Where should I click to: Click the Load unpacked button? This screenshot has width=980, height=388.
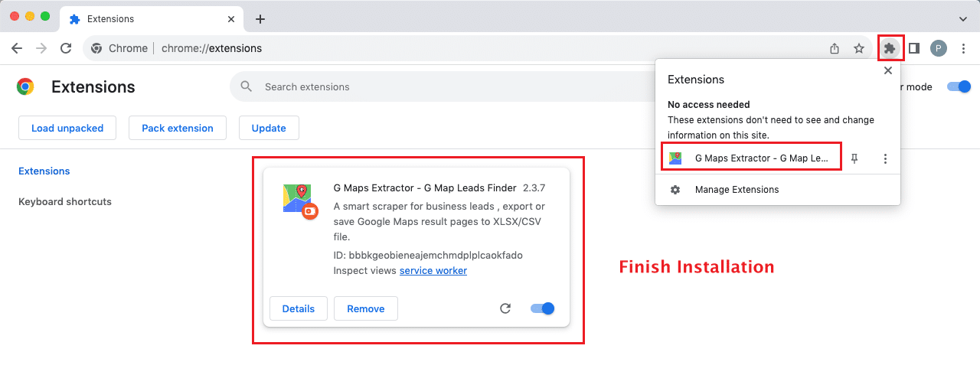[x=67, y=128]
